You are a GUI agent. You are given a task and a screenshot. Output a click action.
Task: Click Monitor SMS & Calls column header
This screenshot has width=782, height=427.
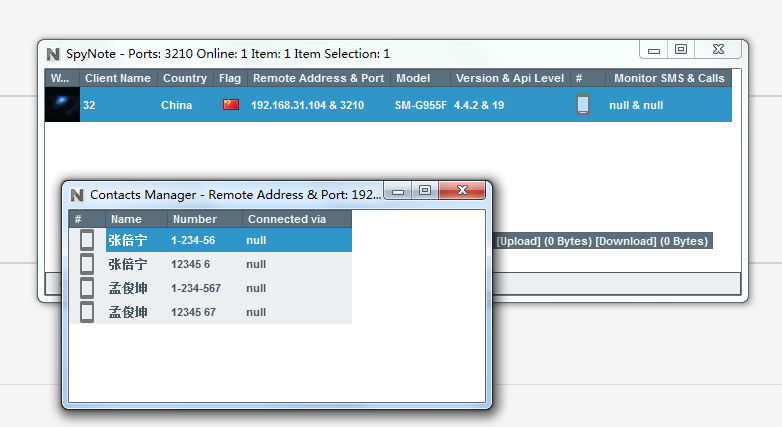point(669,78)
